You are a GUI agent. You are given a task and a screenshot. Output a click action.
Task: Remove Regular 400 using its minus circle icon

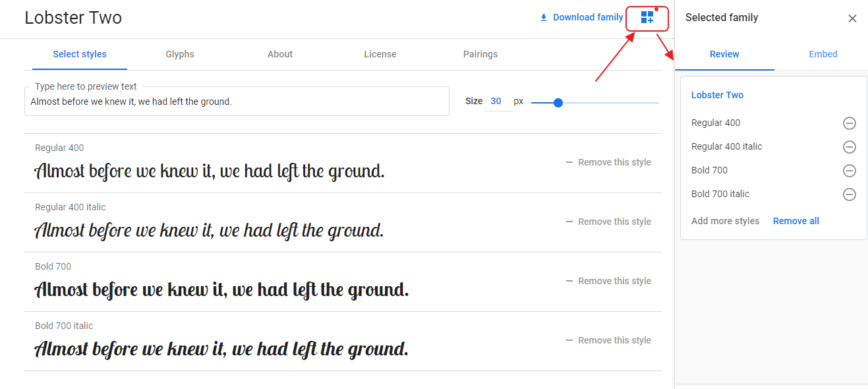coord(850,123)
